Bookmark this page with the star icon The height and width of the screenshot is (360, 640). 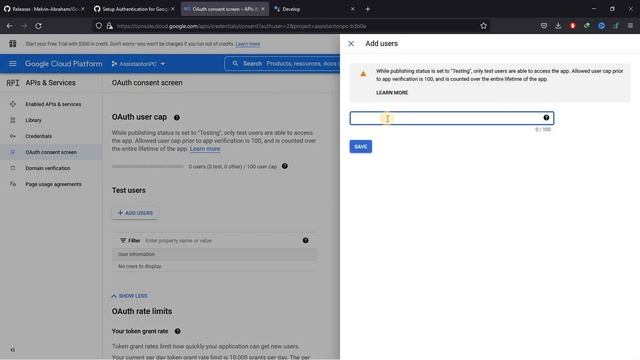(484, 26)
